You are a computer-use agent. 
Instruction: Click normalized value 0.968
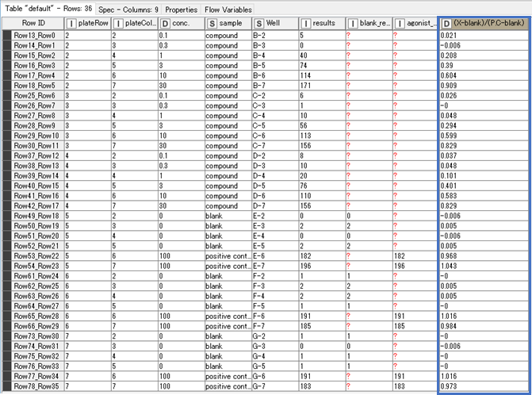coord(484,256)
